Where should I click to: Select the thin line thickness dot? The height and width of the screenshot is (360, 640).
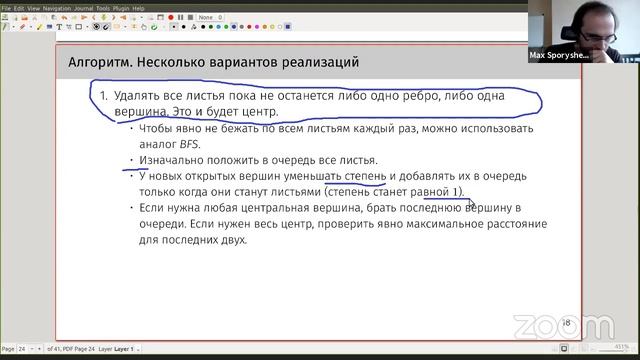point(174,27)
